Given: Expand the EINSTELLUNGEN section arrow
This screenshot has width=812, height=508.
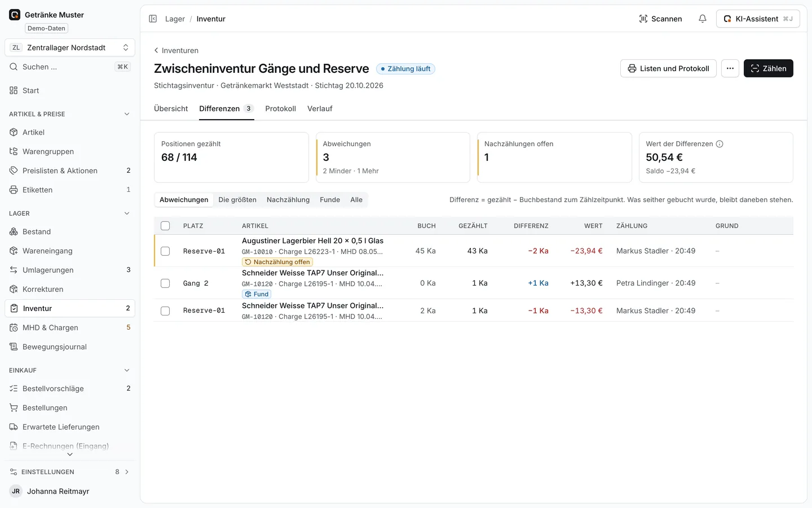Looking at the screenshot, I should pyautogui.click(x=127, y=472).
